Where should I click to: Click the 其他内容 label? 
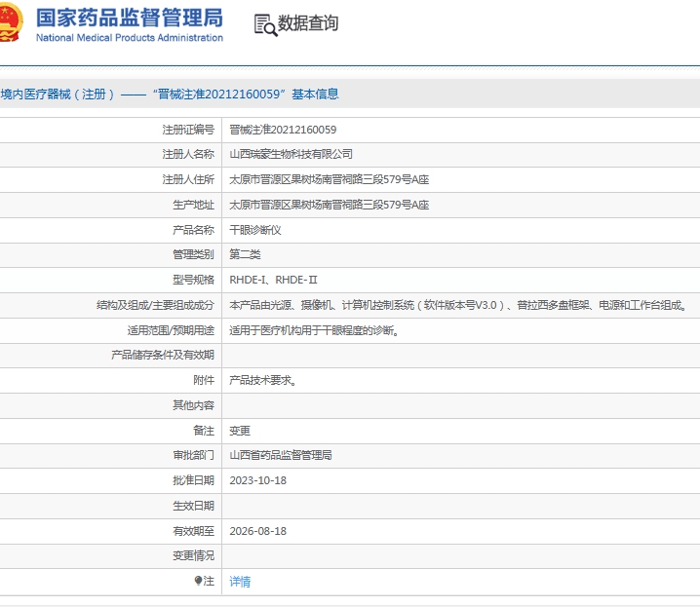193,405
